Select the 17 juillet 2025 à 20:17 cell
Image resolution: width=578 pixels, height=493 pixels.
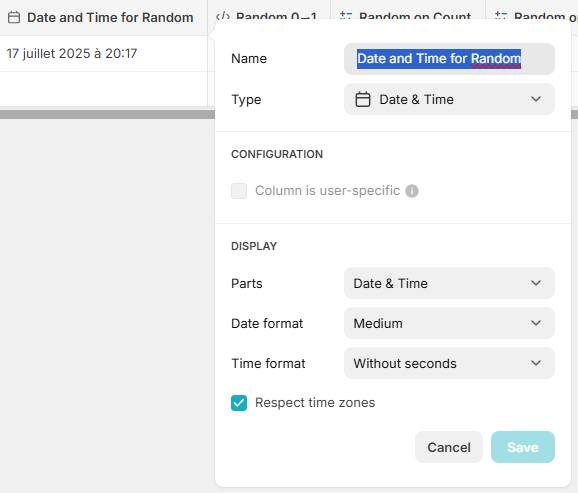pyautogui.click(x=104, y=53)
